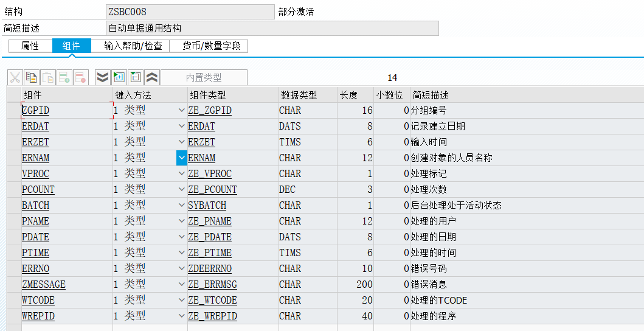Click the ZMESSAGE component name cell

[x=67, y=285]
